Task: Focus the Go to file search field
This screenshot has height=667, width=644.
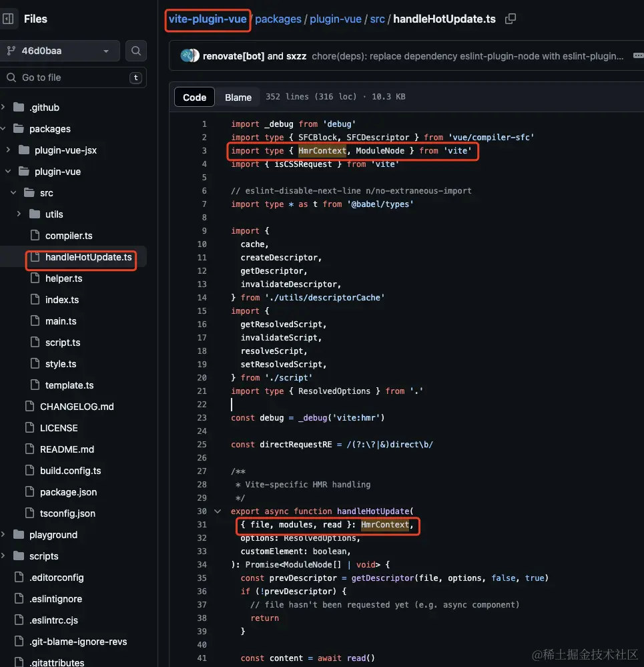Action: point(73,77)
